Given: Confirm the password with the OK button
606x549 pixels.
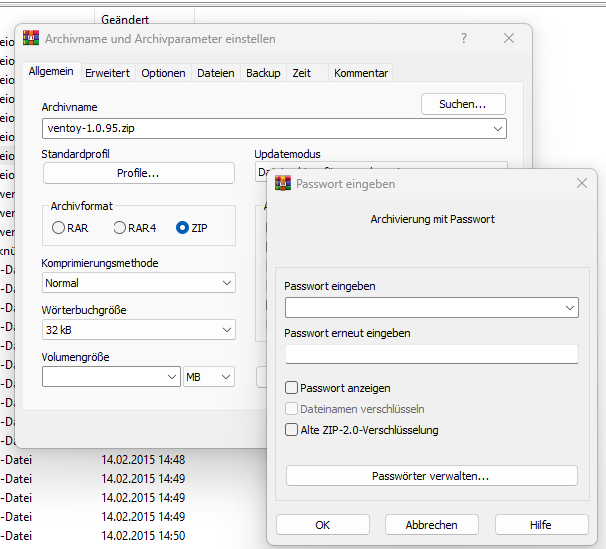Looking at the screenshot, I should 323,525.
